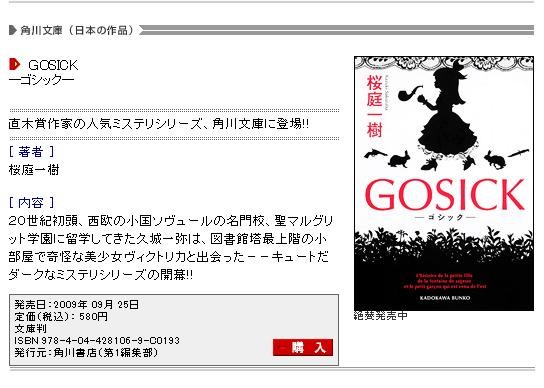Click the ISBN 978-4-04-428106-9 text
This screenshot has width=544, height=388.
[x=97, y=340]
